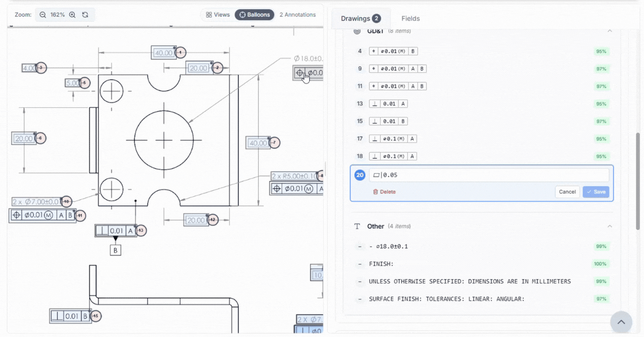Click the Zoom 162% percentage value
This screenshot has height=337, width=644.
click(57, 15)
